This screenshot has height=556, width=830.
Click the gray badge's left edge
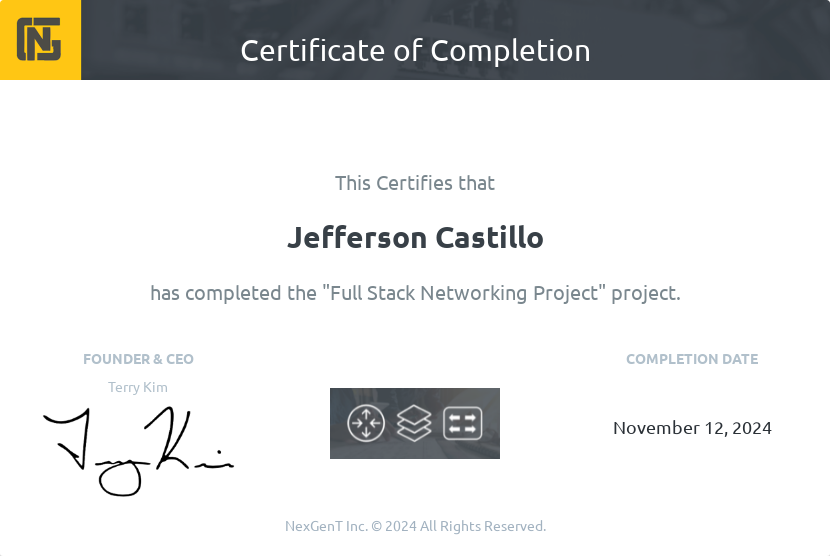(335, 423)
